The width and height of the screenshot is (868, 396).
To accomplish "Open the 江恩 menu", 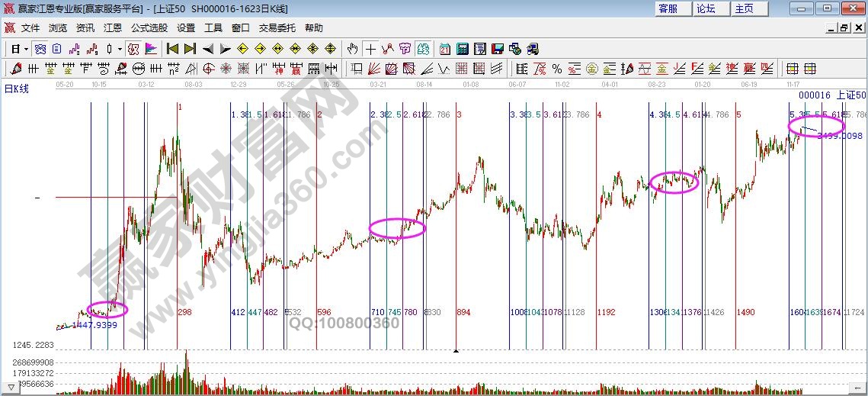I will [x=112, y=28].
